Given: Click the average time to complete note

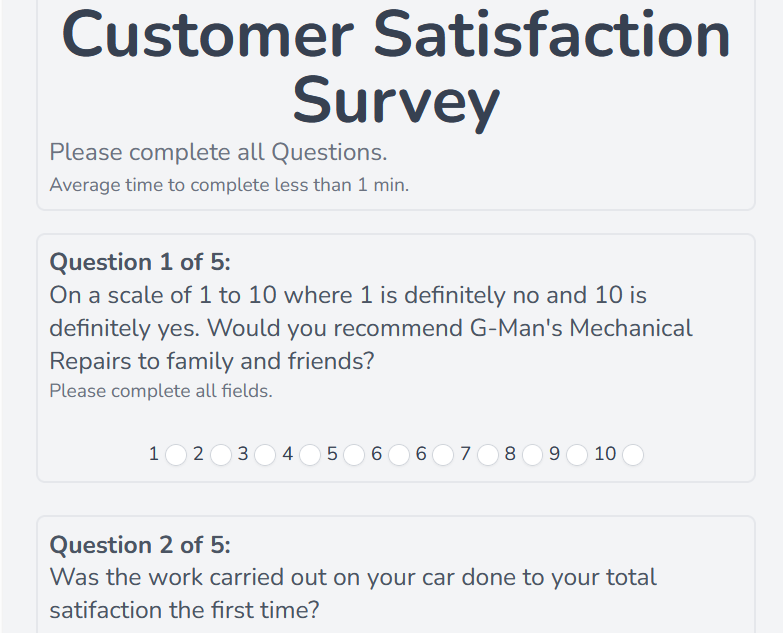Looking at the screenshot, I should tap(229, 185).
